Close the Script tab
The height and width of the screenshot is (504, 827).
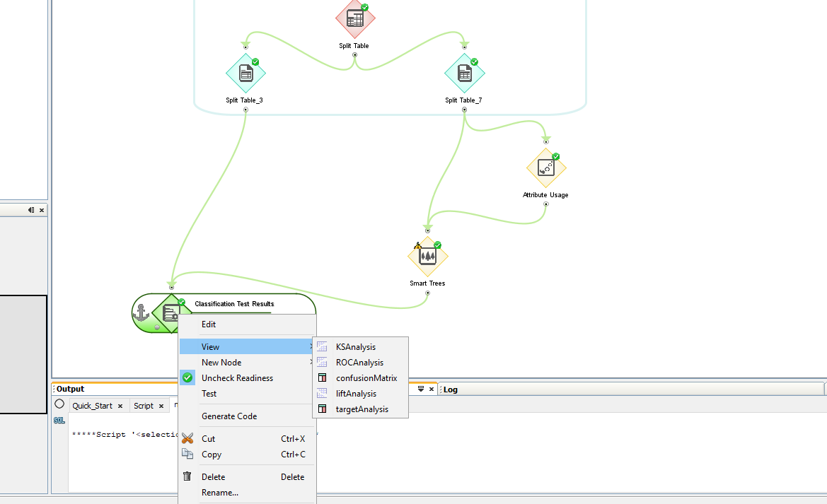click(161, 406)
